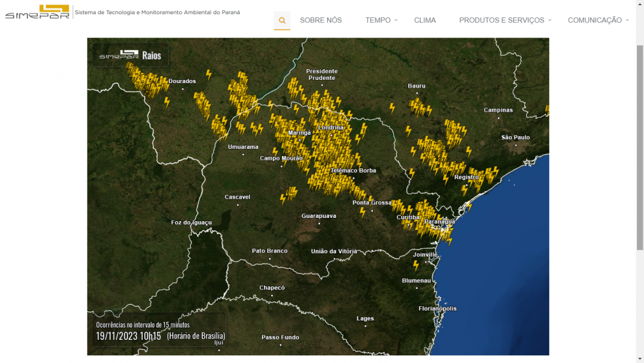Click the Cascavel city label
The image size is (644, 363).
pyautogui.click(x=238, y=197)
